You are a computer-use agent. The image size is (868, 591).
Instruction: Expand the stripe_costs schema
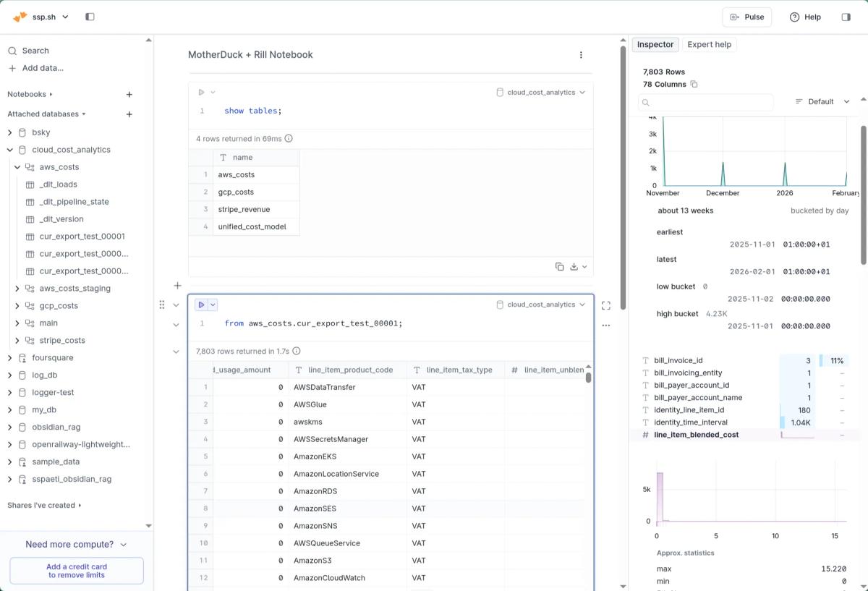coord(17,341)
